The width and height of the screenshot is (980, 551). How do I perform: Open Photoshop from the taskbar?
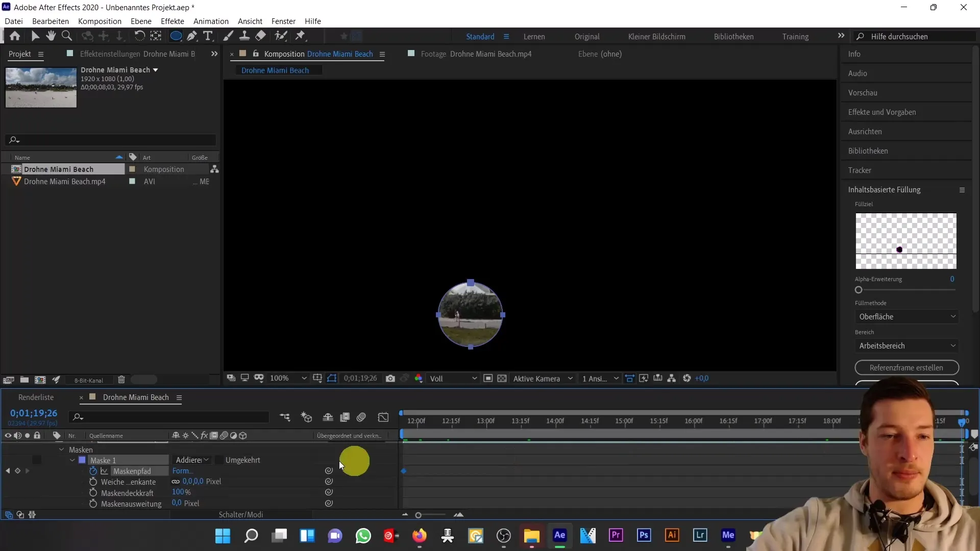coord(644,535)
